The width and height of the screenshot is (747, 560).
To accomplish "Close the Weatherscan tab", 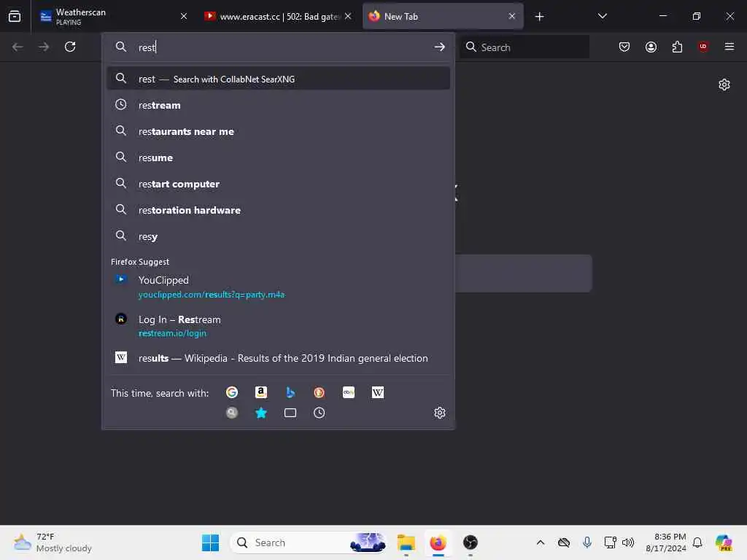I will 184,17.
